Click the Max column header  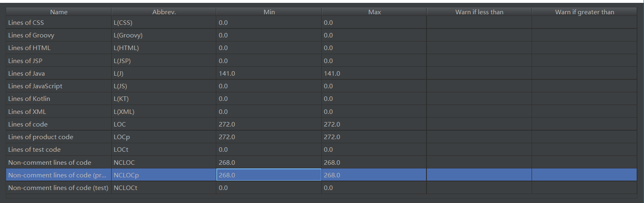374,12
